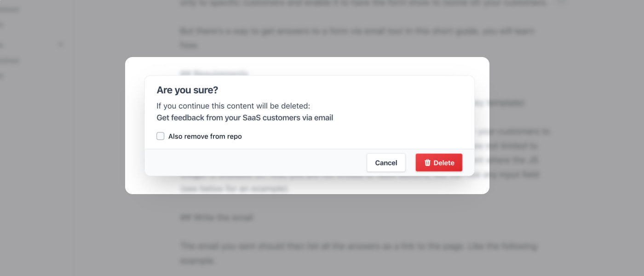Click the blurred "Write the email" heading
Viewport: 644px width, 276px height.
point(216,217)
